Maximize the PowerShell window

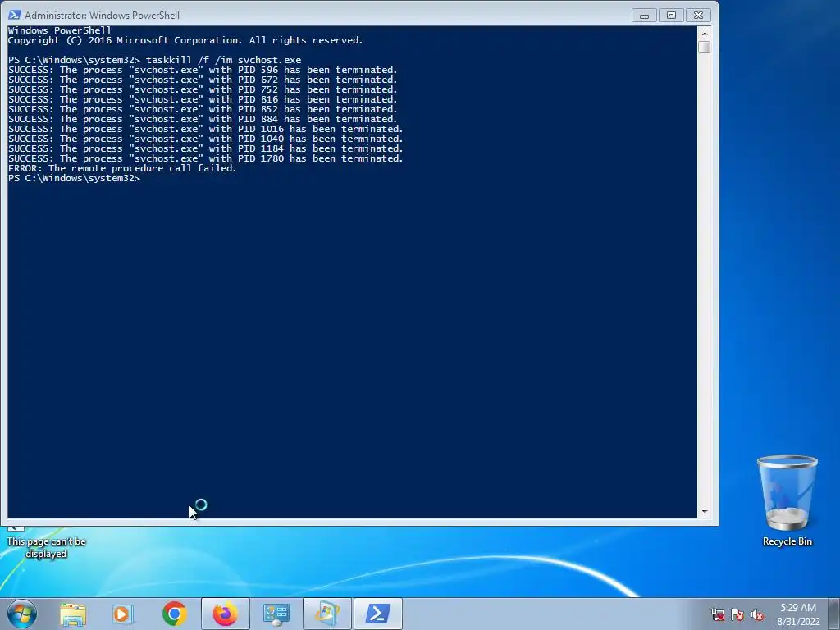(x=671, y=16)
